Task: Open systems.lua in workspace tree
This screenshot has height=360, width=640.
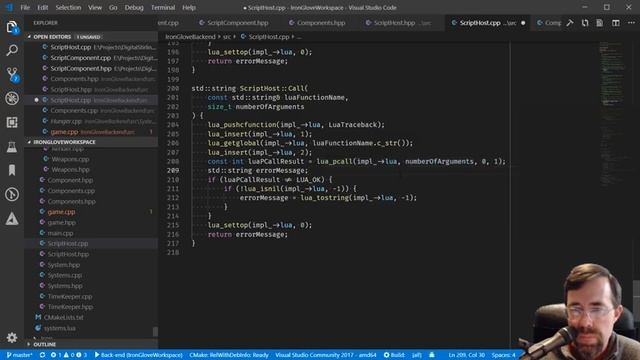Action: 91,328
